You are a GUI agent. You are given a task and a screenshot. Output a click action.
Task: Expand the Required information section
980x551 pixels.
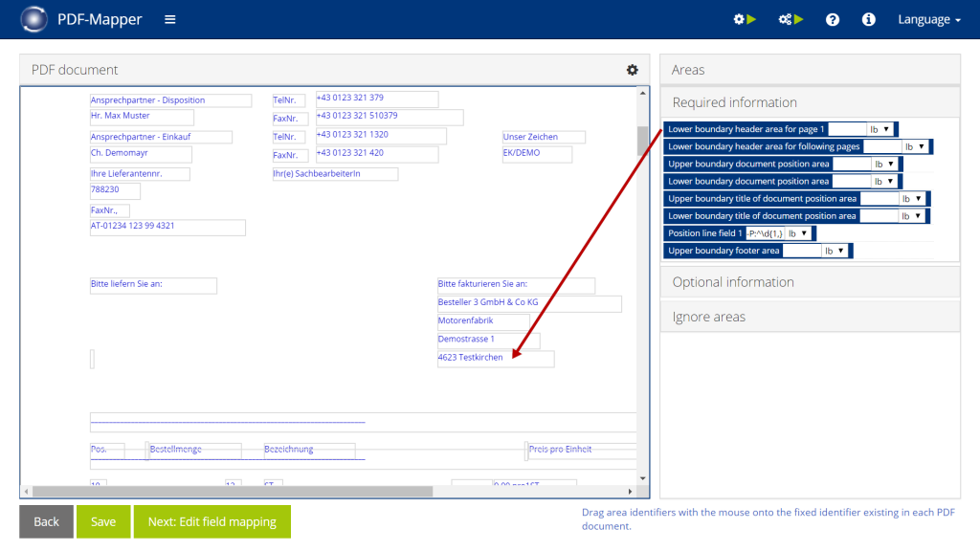(x=810, y=102)
